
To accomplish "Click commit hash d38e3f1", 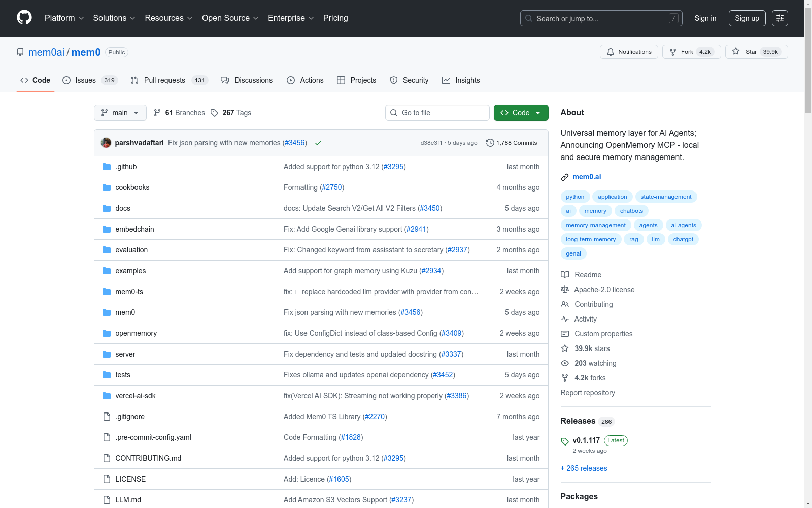I will [431, 143].
